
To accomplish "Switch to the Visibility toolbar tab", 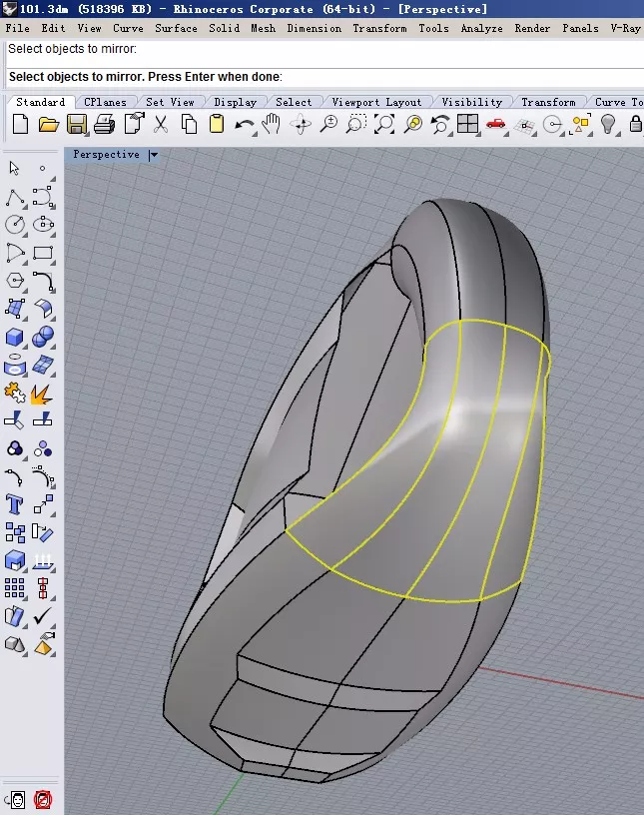I will pyautogui.click(x=471, y=102).
